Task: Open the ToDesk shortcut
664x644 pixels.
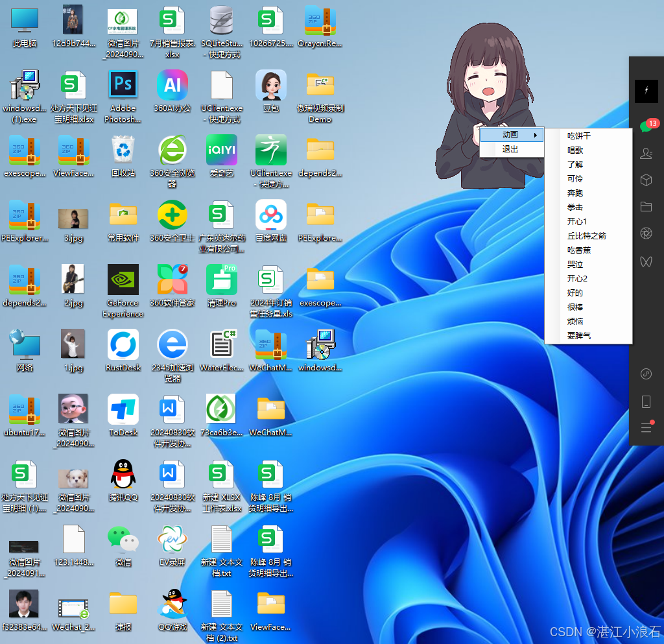Action: (x=123, y=409)
